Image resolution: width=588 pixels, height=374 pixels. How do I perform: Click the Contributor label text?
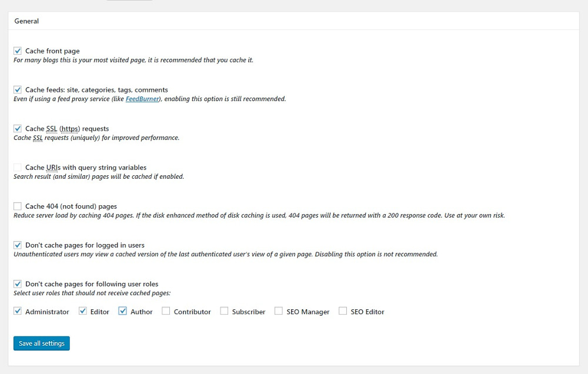click(192, 312)
